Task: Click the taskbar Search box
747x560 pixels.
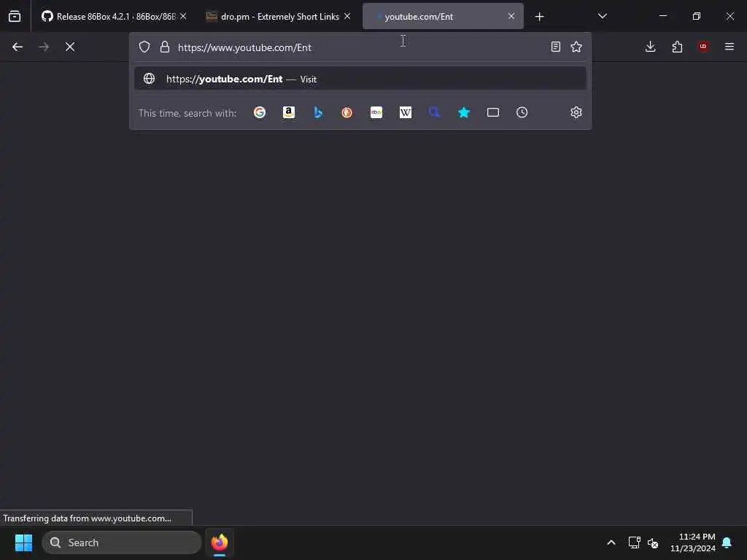Action: [x=122, y=542]
